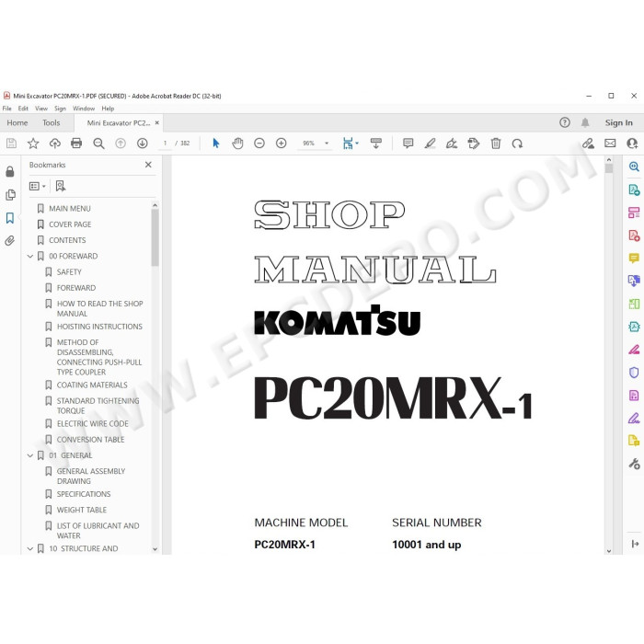The width and height of the screenshot is (644, 644).
Task: Click the Delete trash icon
Action: pyautogui.click(x=496, y=144)
